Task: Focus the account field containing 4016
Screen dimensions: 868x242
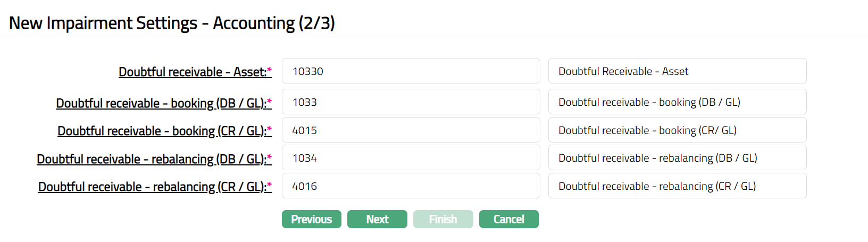Action: click(x=411, y=186)
